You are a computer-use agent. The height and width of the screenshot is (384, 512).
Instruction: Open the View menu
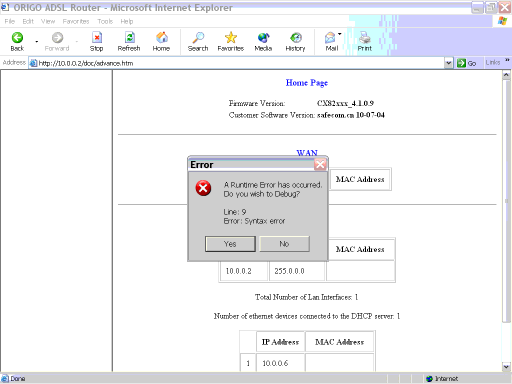(48, 21)
